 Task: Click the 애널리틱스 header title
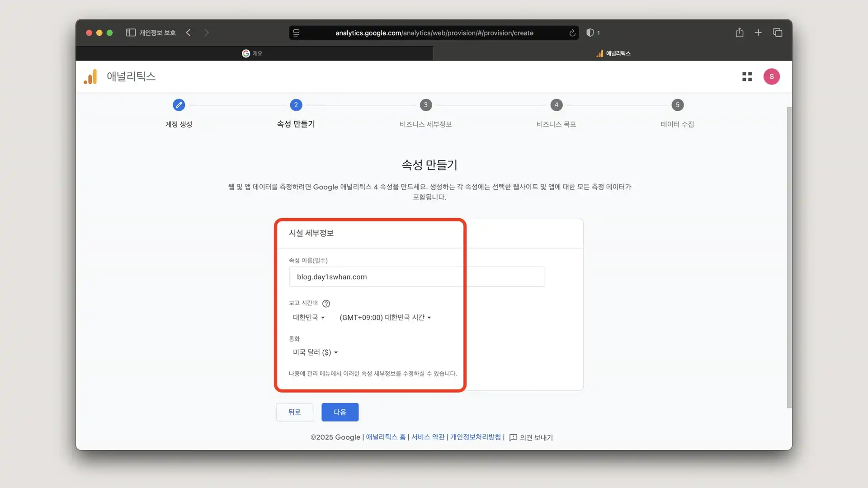(x=131, y=76)
